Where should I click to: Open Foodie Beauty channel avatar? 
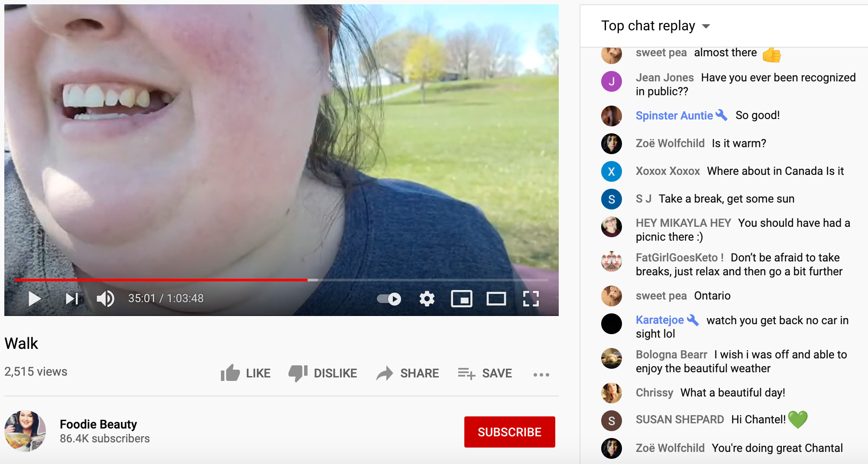coord(25,431)
